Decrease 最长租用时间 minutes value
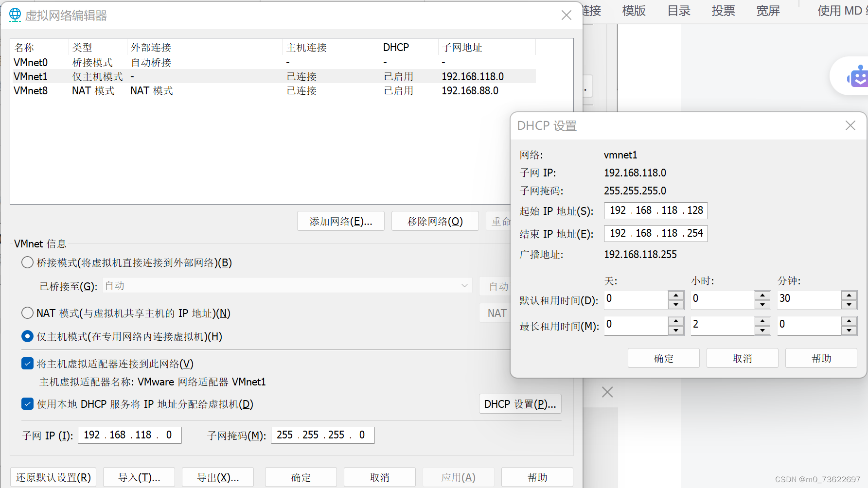Image resolution: width=868 pixels, height=488 pixels. coord(849,331)
